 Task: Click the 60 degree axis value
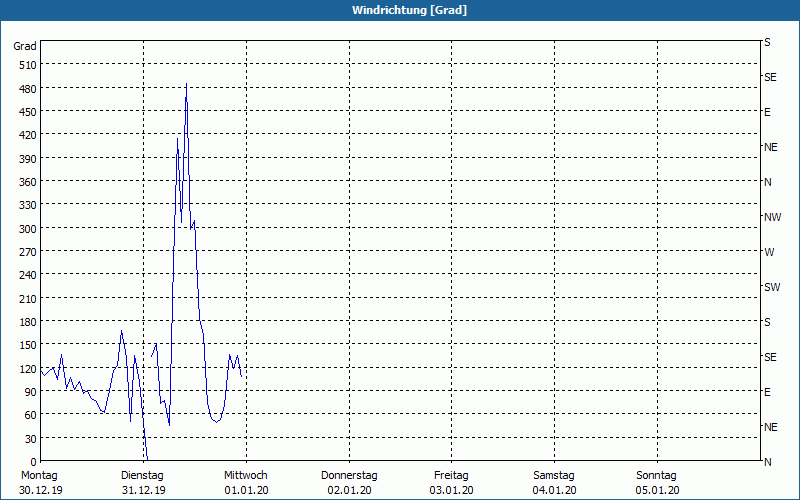(x=31, y=415)
